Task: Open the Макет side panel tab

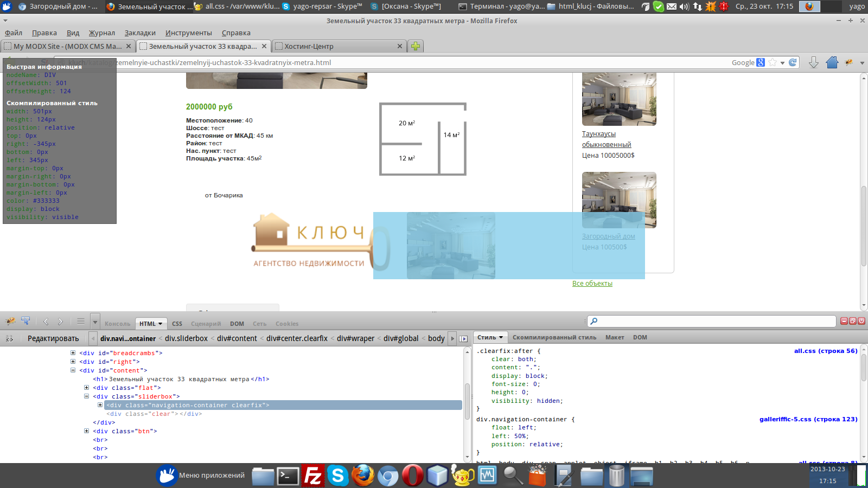Action: [615, 337]
